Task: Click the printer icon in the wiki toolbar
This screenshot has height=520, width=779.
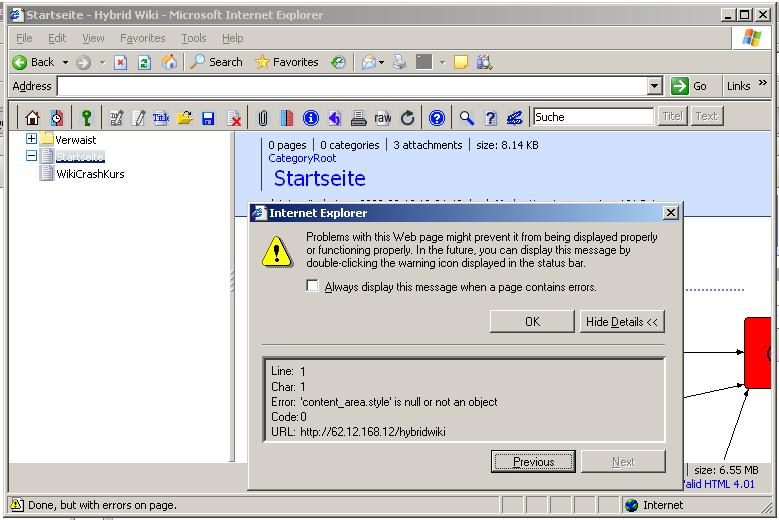Action: pos(358,118)
